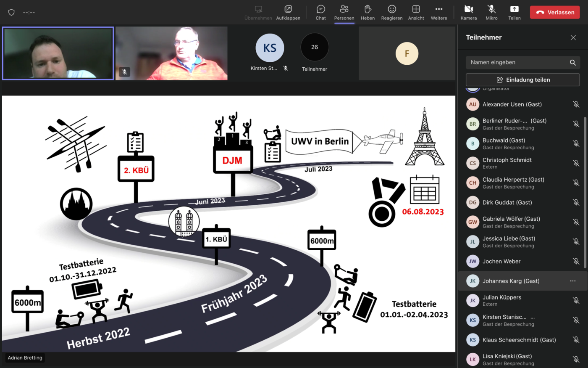
Task: Click Verlassen to leave meeting
Action: (x=554, y=12)
